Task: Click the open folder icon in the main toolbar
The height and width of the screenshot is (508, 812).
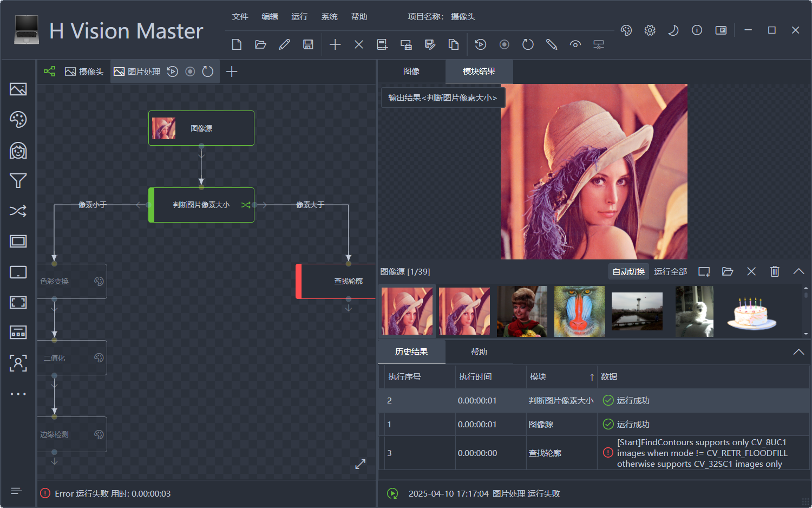Action: point(260,44)
